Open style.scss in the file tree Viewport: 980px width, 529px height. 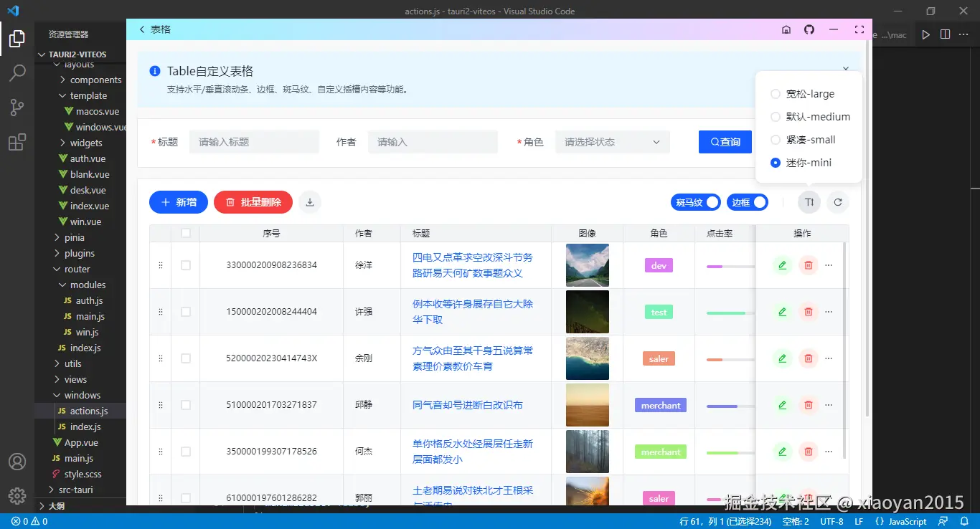pos(83,475)
